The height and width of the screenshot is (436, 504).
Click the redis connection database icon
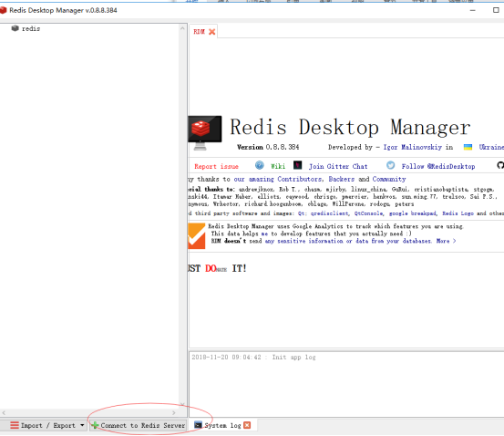[x=15, y=28]
